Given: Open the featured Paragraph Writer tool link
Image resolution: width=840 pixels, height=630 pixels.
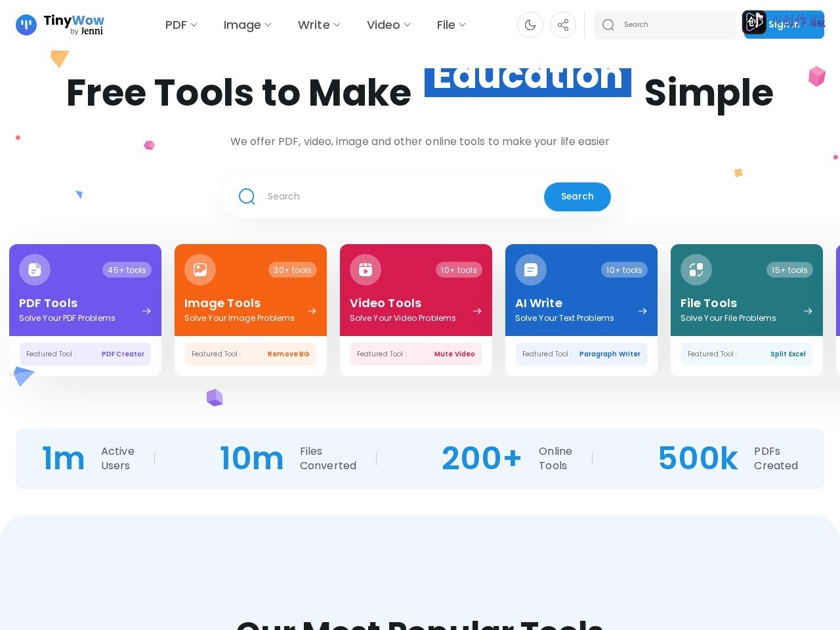Looking at the screenshot, I should (x=610, y=354).
